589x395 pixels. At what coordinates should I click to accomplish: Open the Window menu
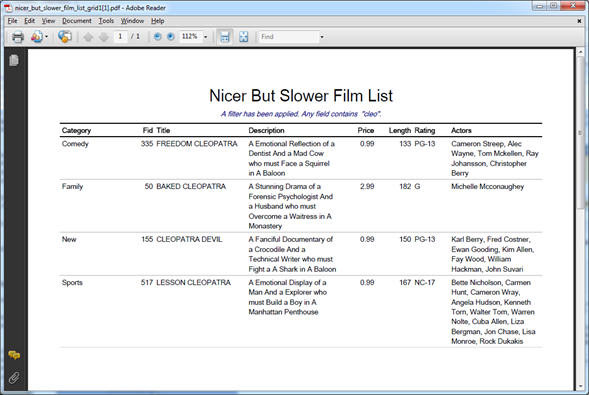tap(132, 21)
